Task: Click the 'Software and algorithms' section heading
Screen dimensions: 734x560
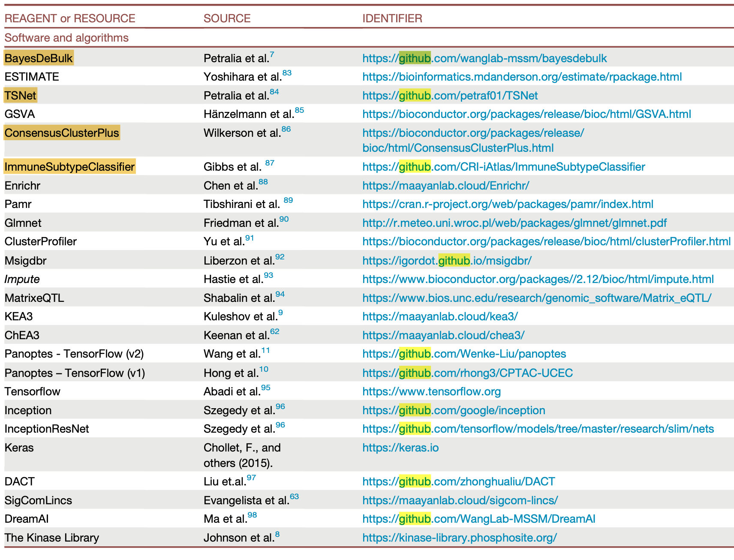Action: (66, 38)
